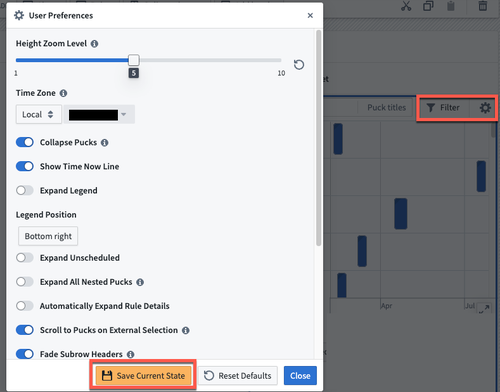The height and width of the screenshot is (392, 500).
Task: Open the Local time zone selector
Action: pos(39,114)
